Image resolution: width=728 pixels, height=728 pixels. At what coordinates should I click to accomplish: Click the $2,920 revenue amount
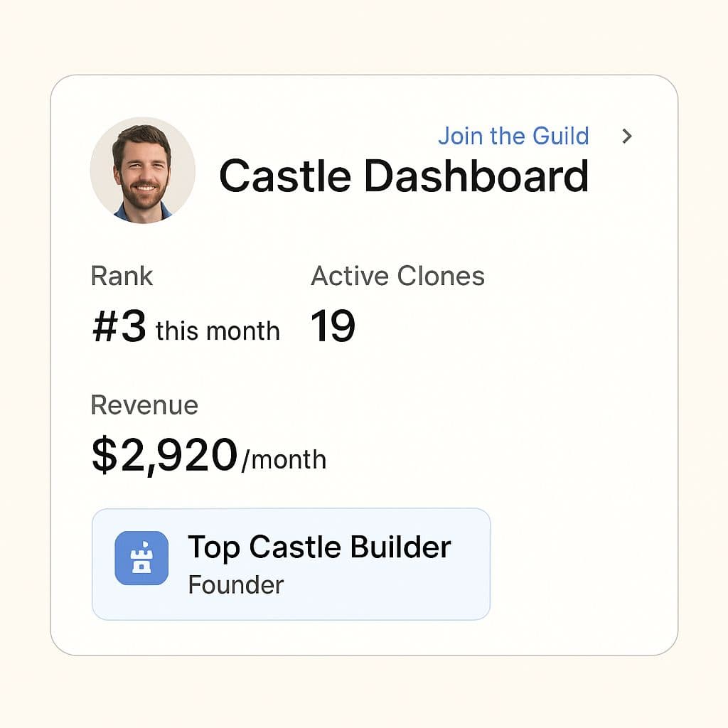pyautogui.click(x=164, y=455)
